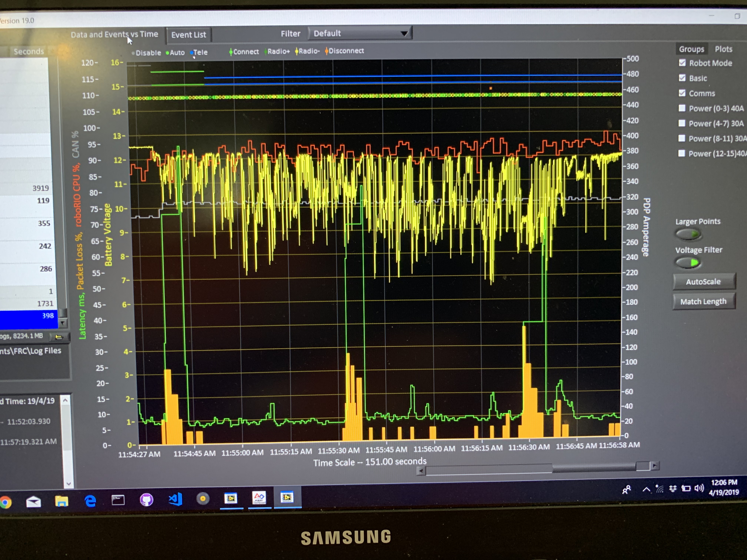Open Visual Studio Code taskbar icon
This screenshot has height=560, width=747.
click(175, 499)
